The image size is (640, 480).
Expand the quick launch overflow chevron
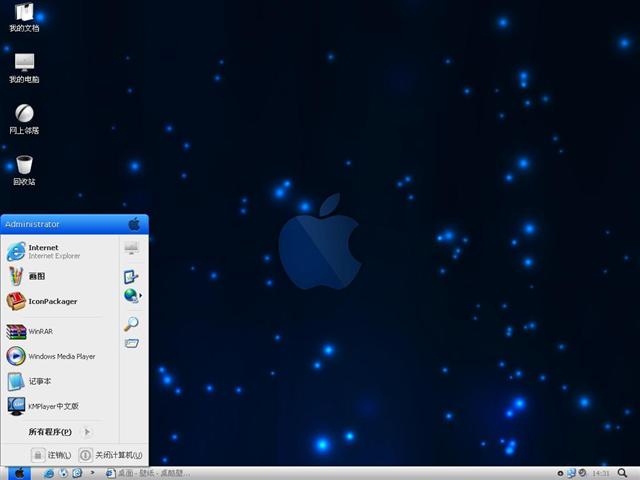click(93, 472)
